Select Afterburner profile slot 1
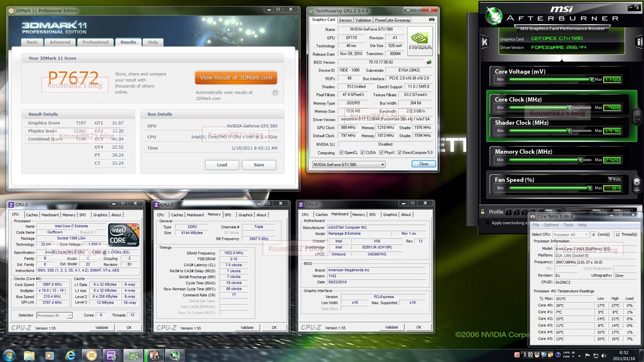644x362 pixels. click(x=509, y=212)
